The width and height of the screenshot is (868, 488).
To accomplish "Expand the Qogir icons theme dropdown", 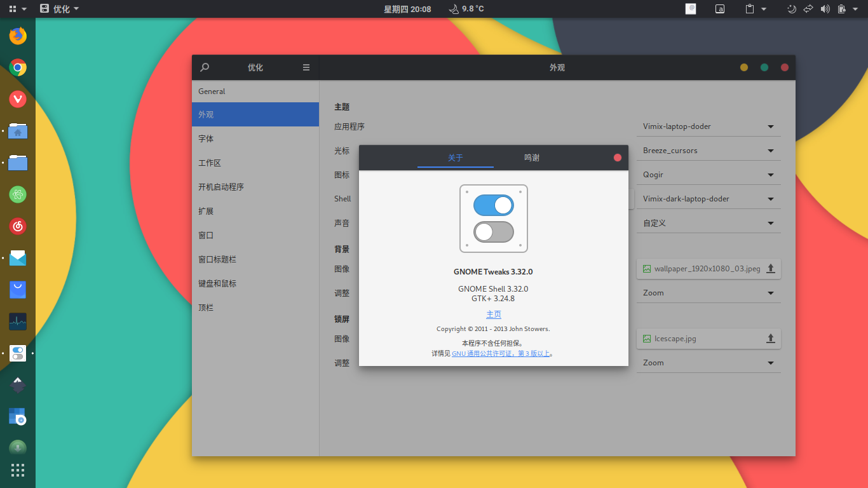I will (x=708, y=173).
